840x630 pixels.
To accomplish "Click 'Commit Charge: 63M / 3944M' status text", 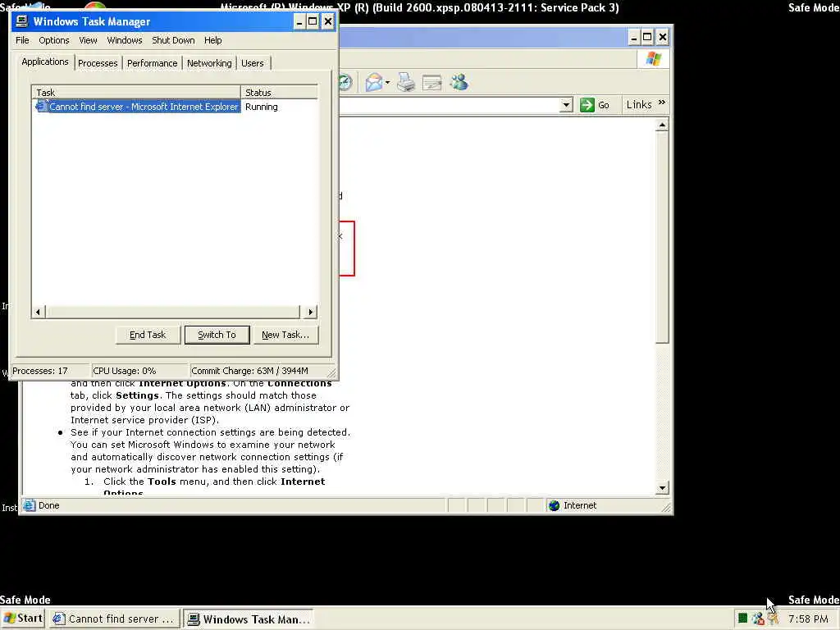I will pos(249,371).
